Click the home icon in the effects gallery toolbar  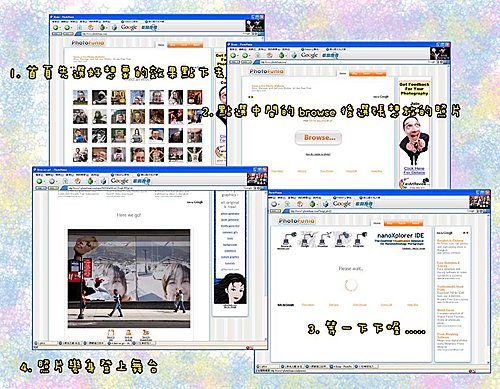91,28
